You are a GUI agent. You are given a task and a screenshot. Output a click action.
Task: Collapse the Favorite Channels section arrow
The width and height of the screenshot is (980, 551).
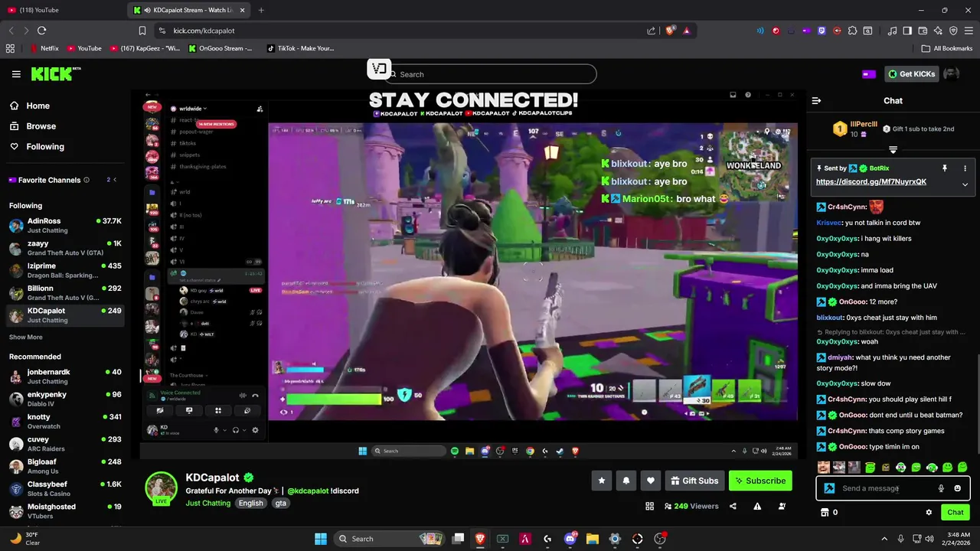click(116, 180)
